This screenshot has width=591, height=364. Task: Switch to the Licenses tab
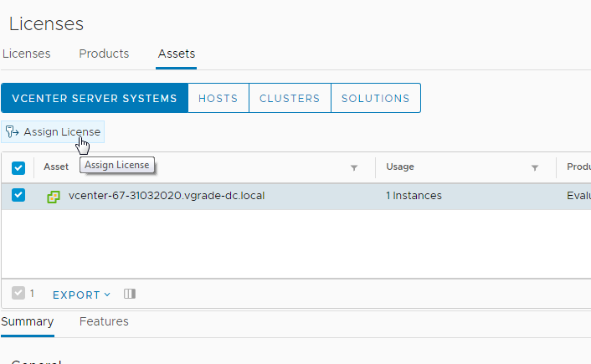pos(26,54)
